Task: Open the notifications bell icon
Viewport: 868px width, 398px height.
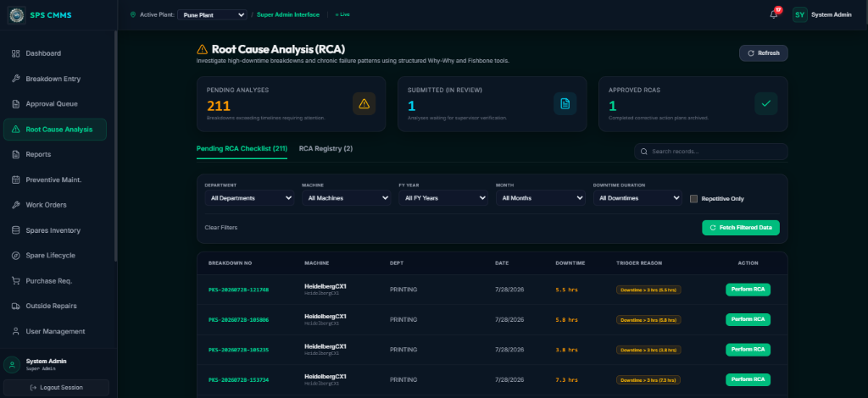Action: (774, 15)
